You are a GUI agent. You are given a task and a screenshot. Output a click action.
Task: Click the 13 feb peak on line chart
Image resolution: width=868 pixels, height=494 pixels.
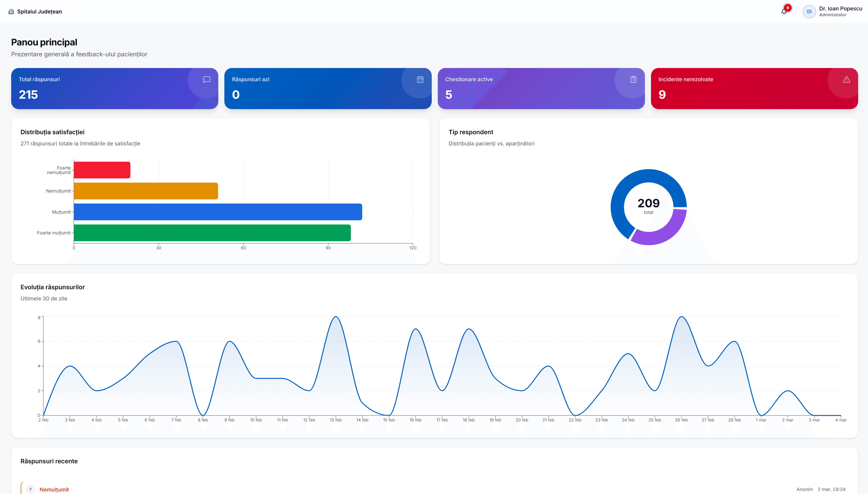(336, 317)
